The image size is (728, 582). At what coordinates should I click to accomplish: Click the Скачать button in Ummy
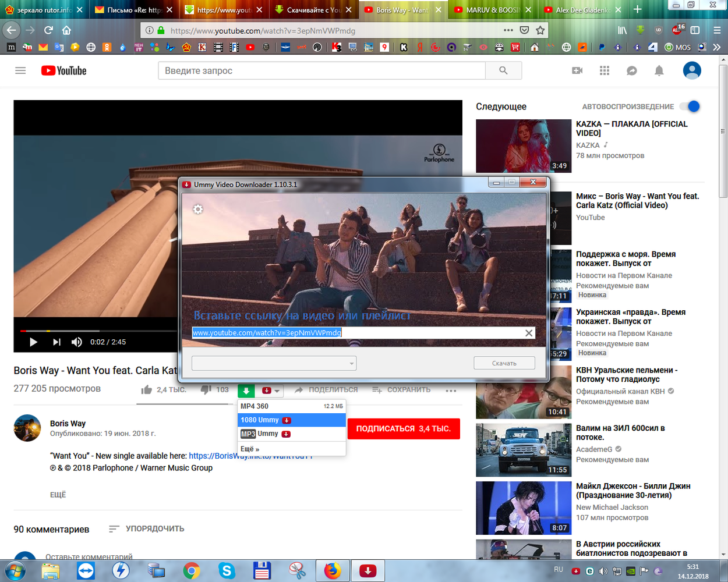[x=504, y=363]
